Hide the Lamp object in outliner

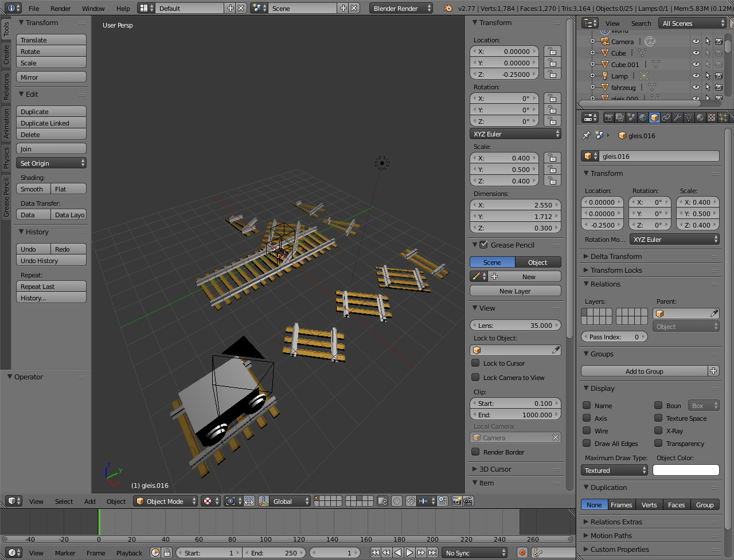[696, 76]
